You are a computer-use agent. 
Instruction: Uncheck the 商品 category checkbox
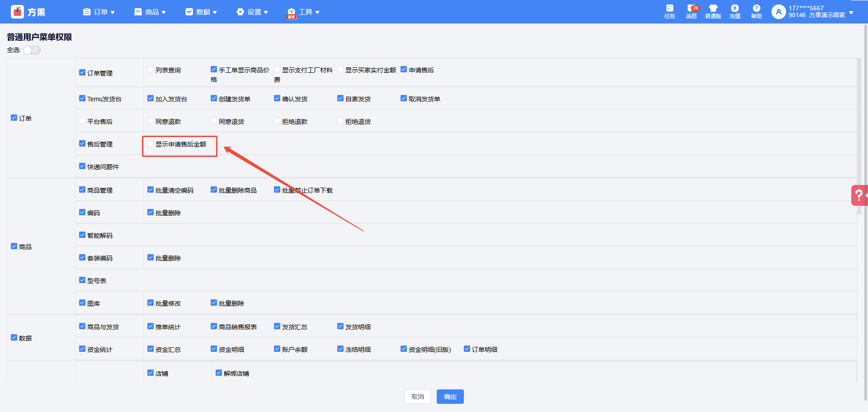coord(14,246)
